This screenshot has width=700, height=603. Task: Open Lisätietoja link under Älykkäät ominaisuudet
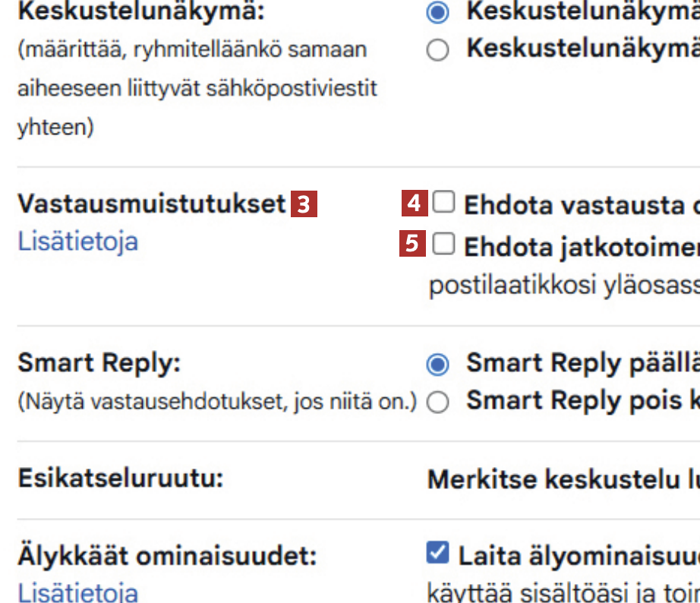[77, 592]
